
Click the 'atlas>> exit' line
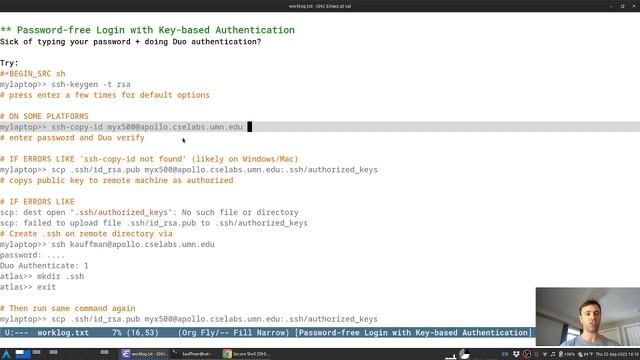click(x=28, y=287)
